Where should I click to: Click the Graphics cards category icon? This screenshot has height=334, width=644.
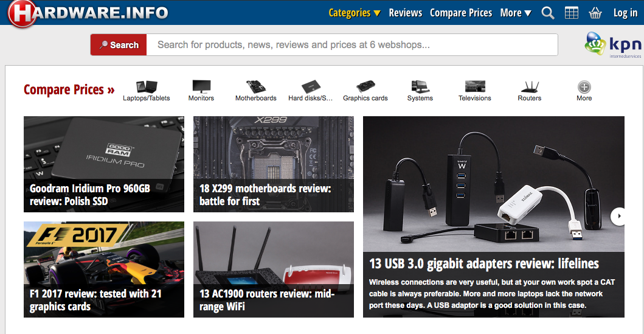coord(365,86)
